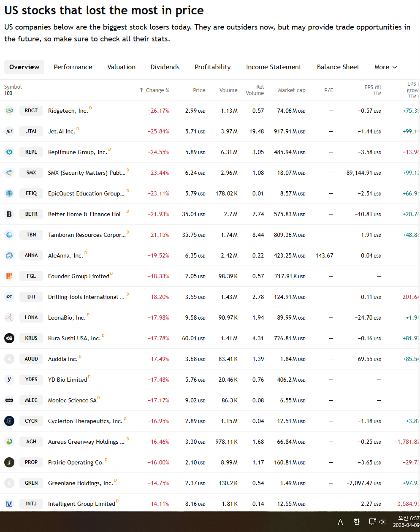This screenshot has width=420, height=532.
Task: Click the Auddia logo icon
Action: 9,359
